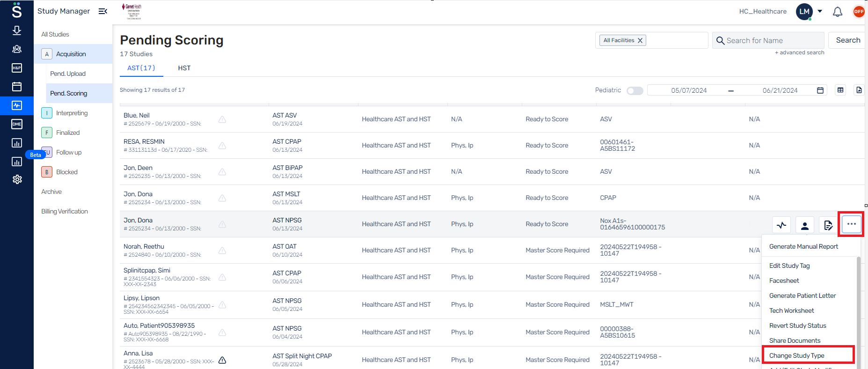Image resolution: width=868 pixels, height=369 pixels.
Task: Open the patients group icon in sidebar
Action: point(17,49)
